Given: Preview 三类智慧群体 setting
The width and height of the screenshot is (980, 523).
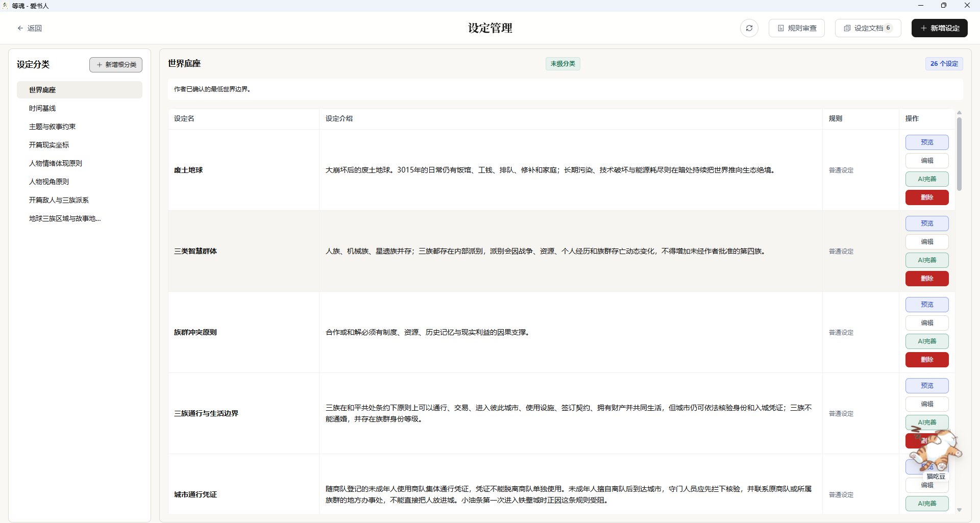Looking at the screenshot, I should 927,223.
